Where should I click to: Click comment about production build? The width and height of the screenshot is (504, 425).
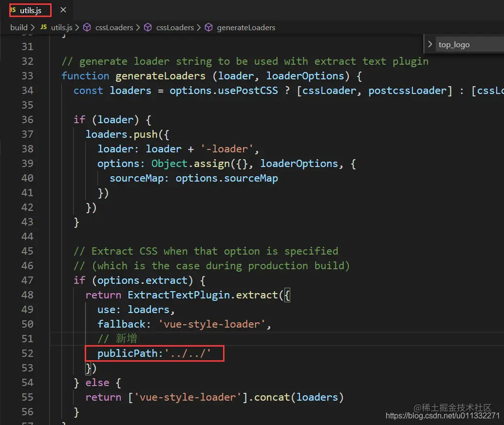(x=211, y=266)
